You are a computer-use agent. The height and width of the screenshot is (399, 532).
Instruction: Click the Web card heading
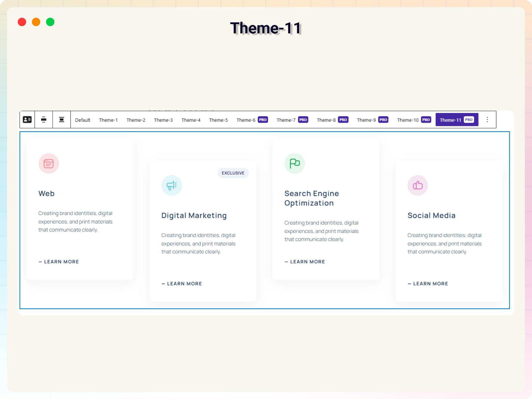46,194
